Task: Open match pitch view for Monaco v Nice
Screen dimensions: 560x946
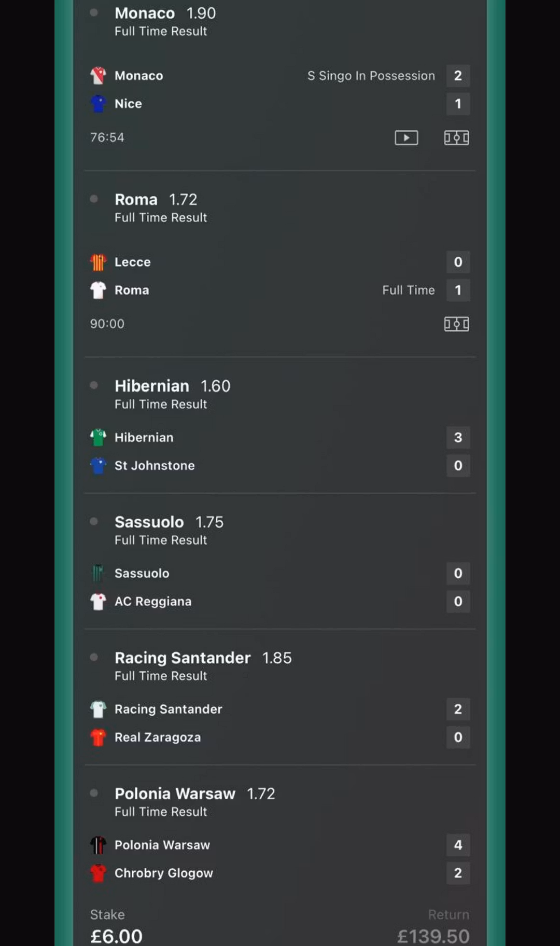Action: click(456, 137)
